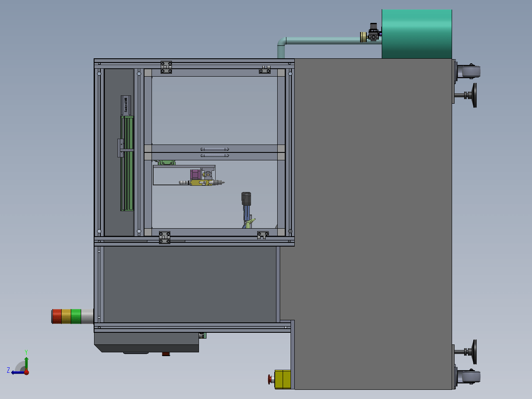
Task: Select the green cylindrical tank on top
Action: [417, 34]
